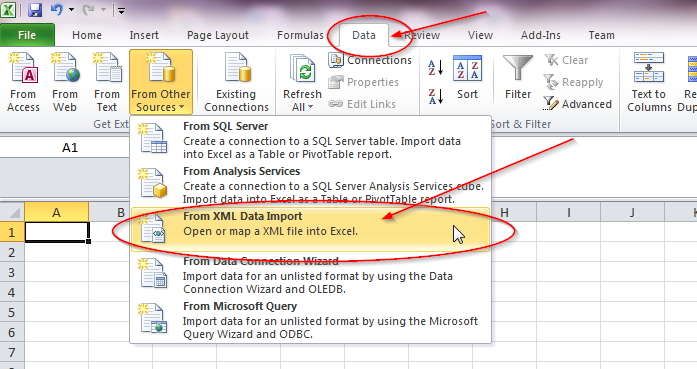
Task: Switch to the Insert tab
Action: (144, 35)
